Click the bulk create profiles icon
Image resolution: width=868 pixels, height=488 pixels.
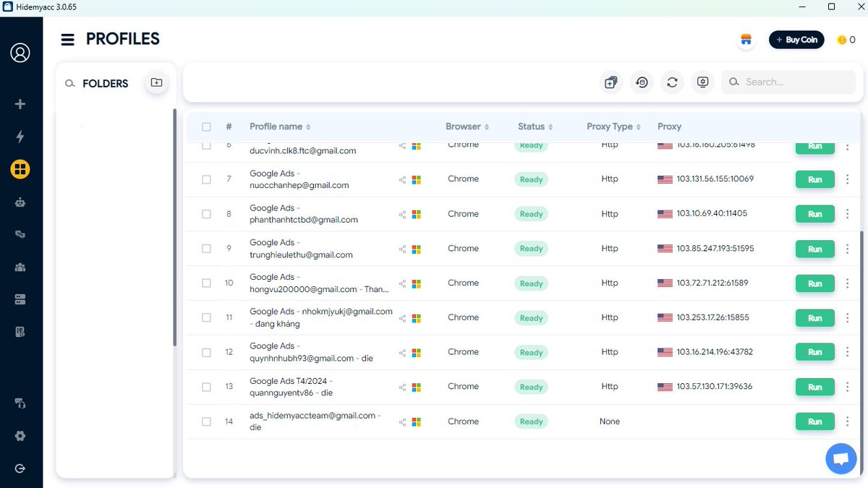(x=611, y=82)
